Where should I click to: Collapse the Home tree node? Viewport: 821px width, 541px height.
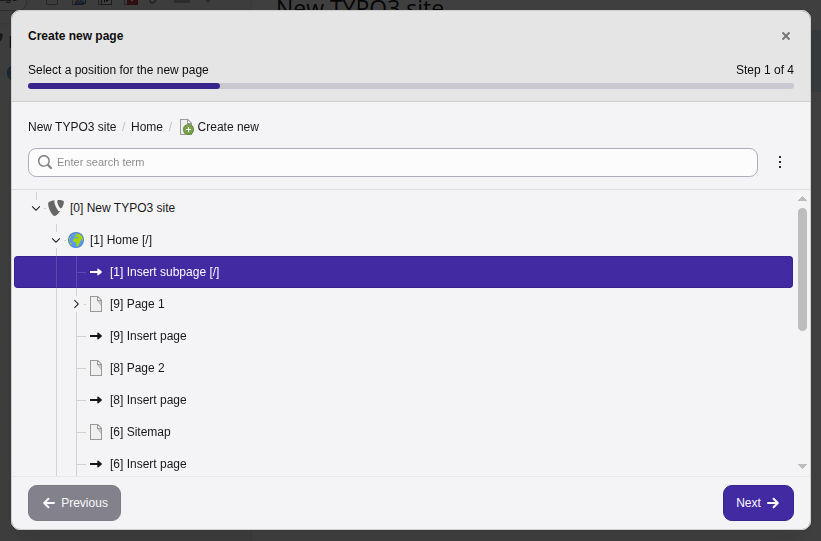pyautogui.click(x=56, y=240)
